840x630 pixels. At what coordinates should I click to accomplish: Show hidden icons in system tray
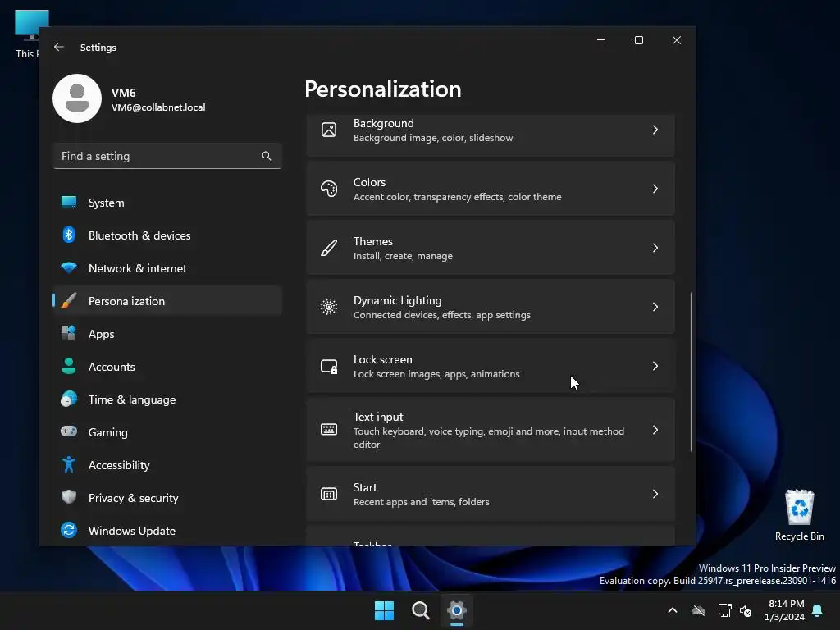[673, 610]
